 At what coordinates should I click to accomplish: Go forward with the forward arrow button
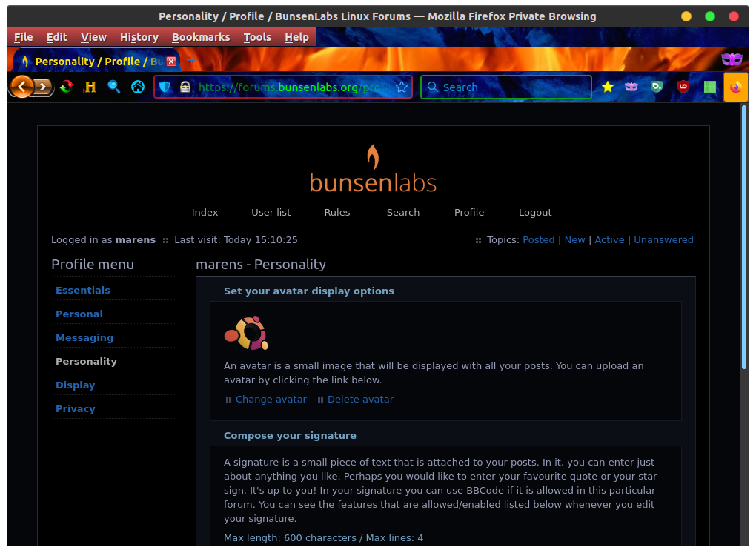point(44,87)
